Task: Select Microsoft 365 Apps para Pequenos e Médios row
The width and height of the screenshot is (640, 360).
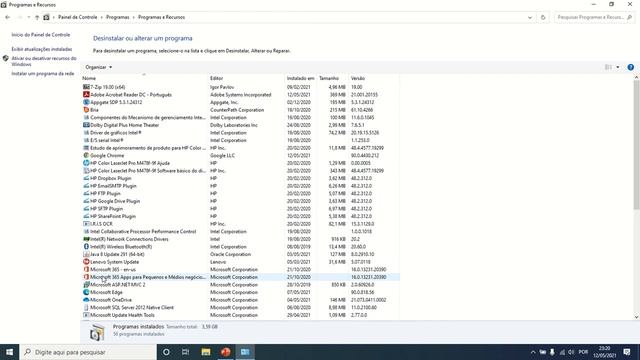Action: coord(240,277)
